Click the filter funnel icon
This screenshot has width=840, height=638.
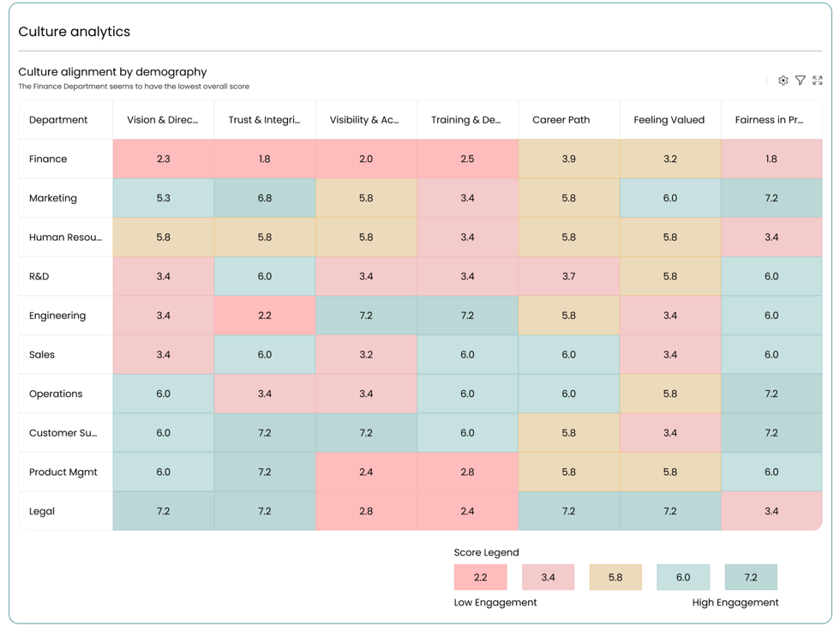[x=801, y=81]
